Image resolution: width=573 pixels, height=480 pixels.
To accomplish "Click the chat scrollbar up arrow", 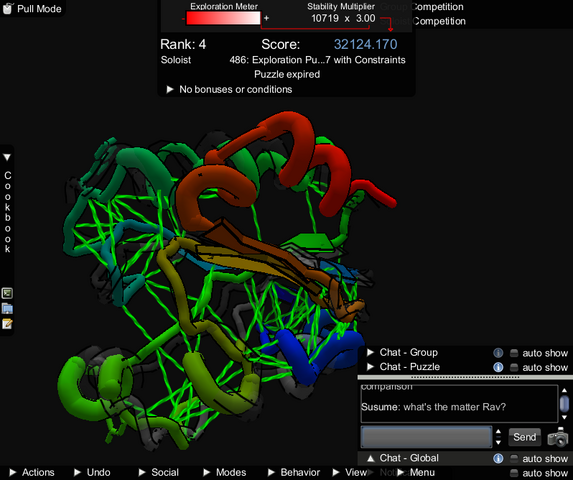I will [x=564, y=390].
